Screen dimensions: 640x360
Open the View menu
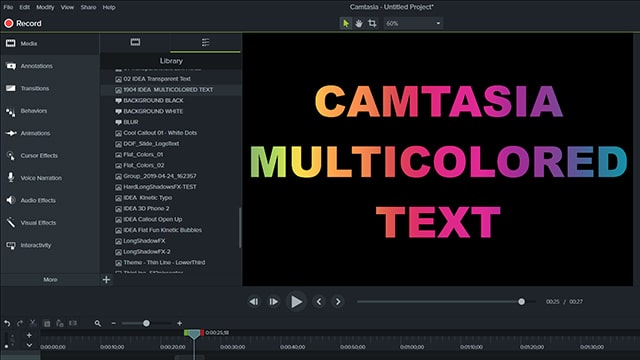pyautogui.click(x=67, y=7)
